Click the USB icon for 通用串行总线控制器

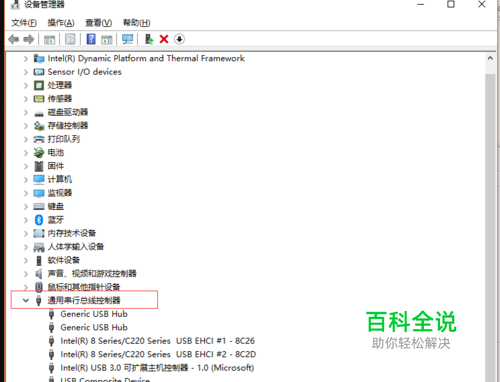pos(39,300)
